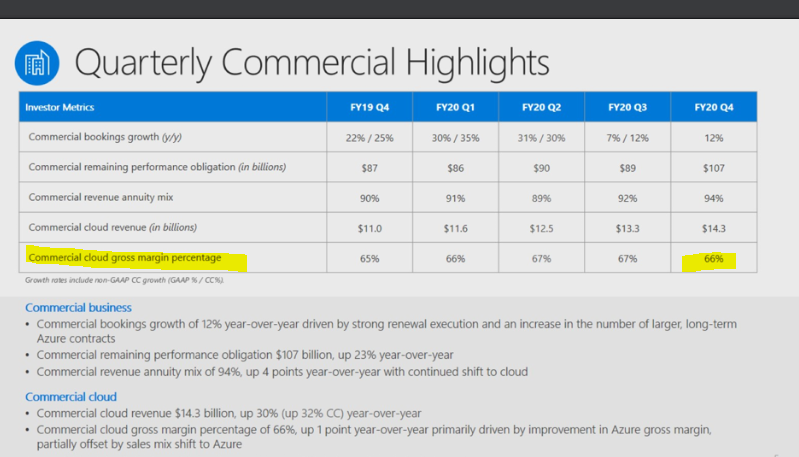Click the '$14.3' cloud revenue cell

pyautogui.click(x=713, y=228)
